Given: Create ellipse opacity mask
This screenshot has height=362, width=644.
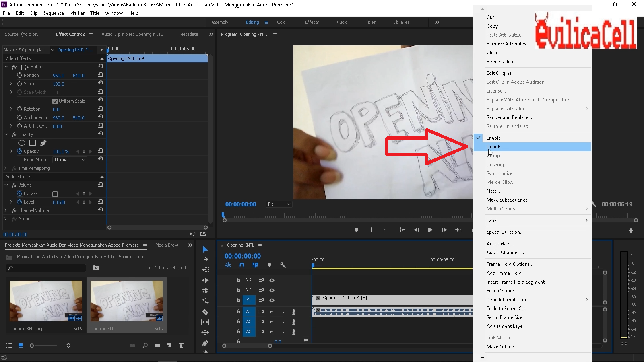Looking at the screenshot, I should (x=22, y=143).
